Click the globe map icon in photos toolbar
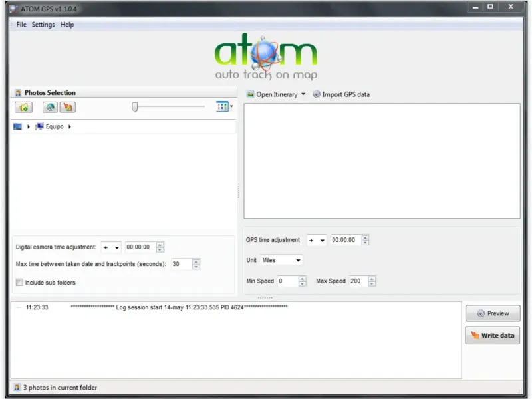 tap(50, 107)
